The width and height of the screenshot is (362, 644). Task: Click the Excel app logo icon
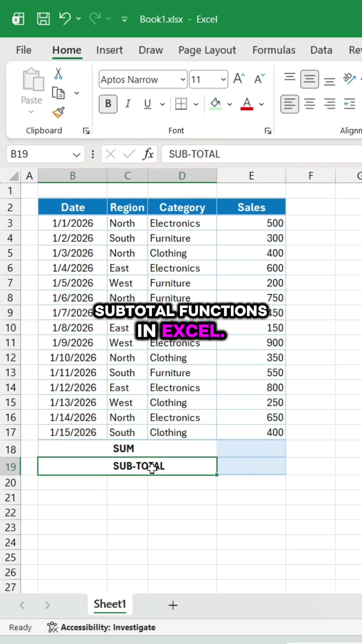(18, 19)
